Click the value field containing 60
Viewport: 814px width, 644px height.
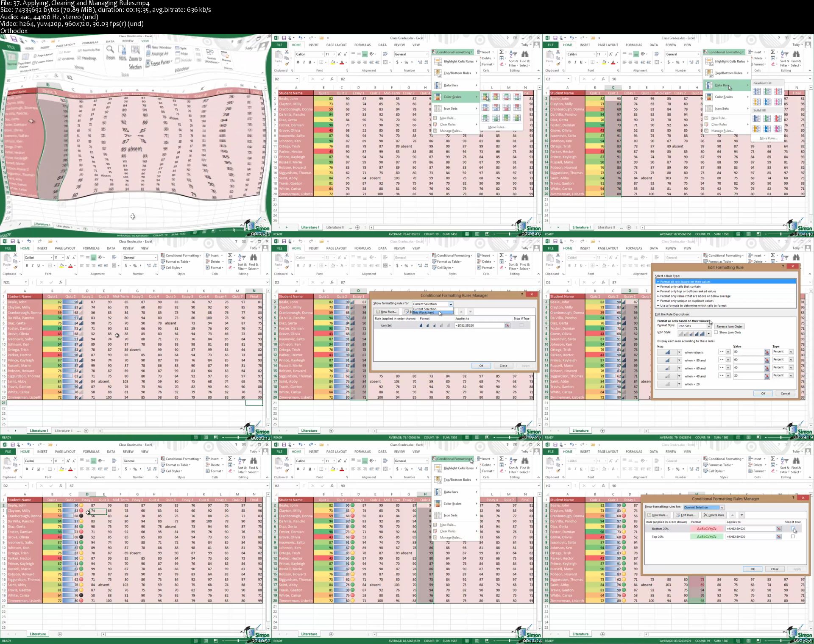tap(748, 360)
